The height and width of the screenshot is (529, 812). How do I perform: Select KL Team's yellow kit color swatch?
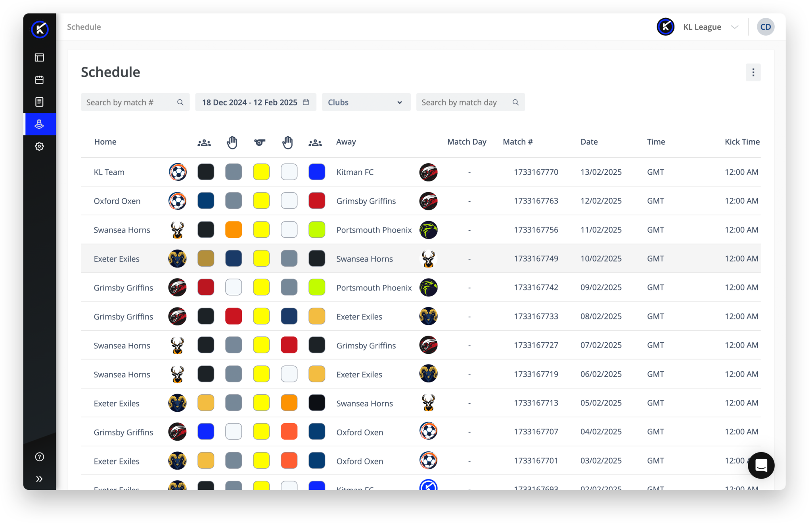[261, 172]
